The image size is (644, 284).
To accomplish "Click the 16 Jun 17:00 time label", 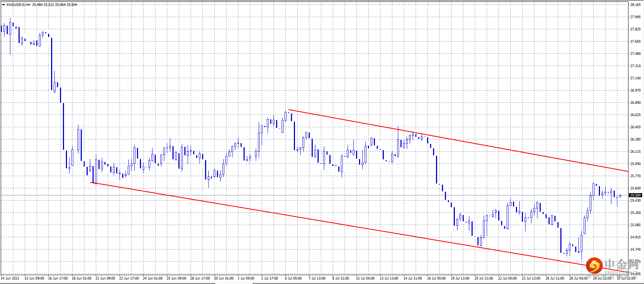I will click(58, 278).
